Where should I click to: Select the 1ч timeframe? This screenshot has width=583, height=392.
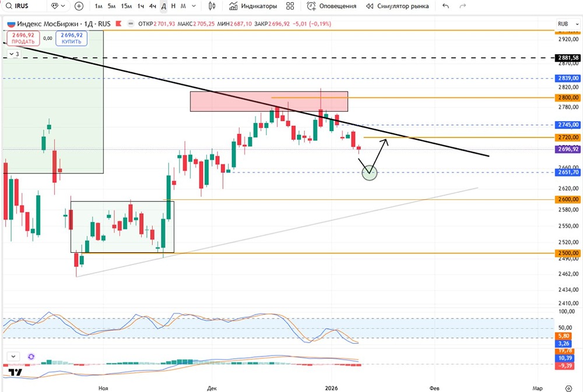click(x=141, y=6)
